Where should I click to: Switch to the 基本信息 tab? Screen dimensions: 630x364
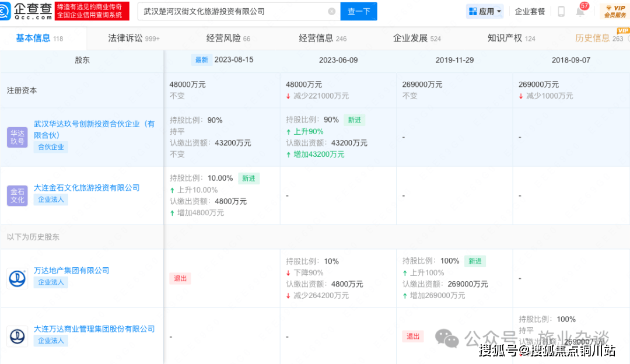click(x=40, y=38)
